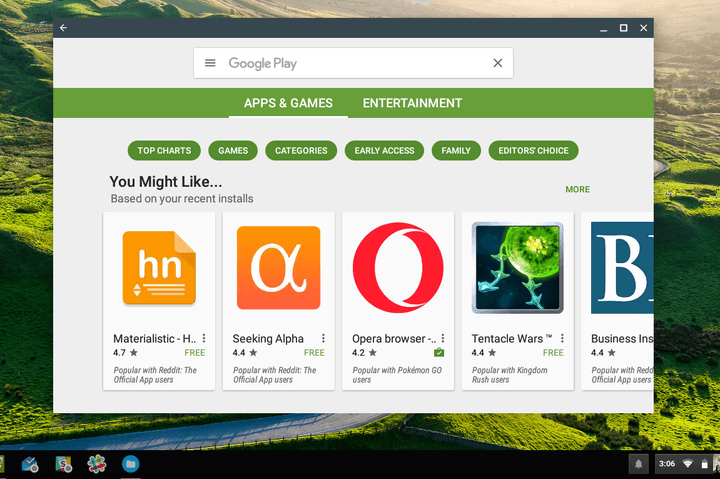Click 'Popular with Pokémon GO users' text
This screenshot has width=720, height=479.
coord(397,375)
